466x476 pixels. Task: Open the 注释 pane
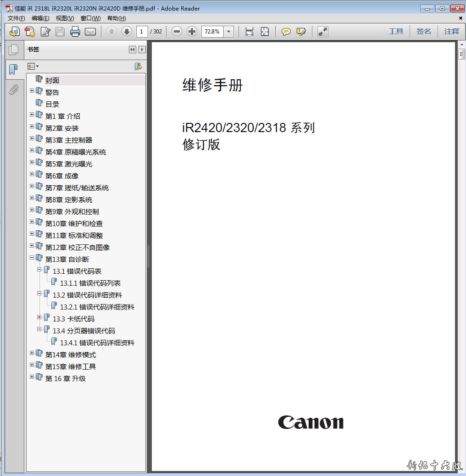click(x=451, y=32)
